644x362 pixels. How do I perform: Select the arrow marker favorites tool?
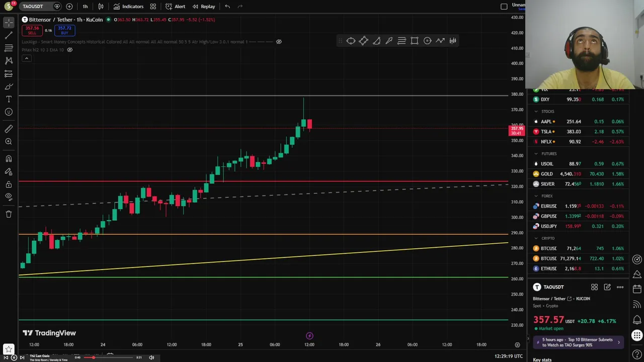[389, 41]
